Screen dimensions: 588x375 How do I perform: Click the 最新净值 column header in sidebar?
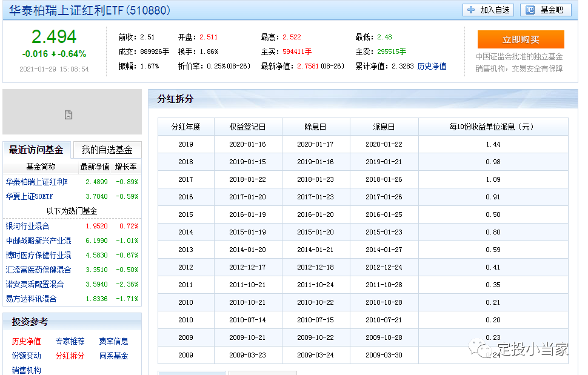95,167
